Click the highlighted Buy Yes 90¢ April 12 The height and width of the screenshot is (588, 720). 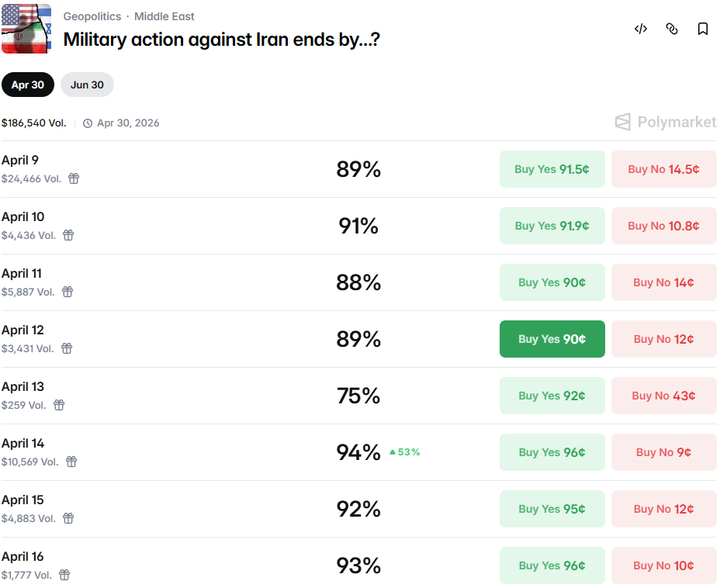tap(552, 339)
